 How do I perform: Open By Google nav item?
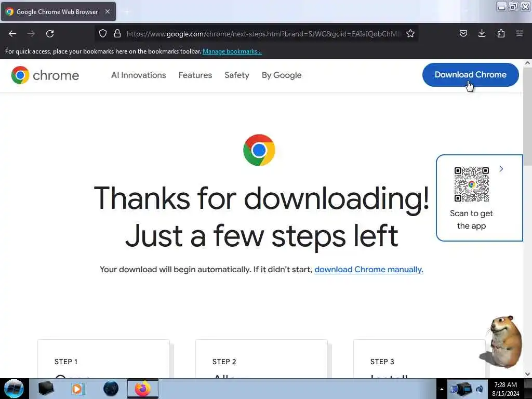point(282,75)
